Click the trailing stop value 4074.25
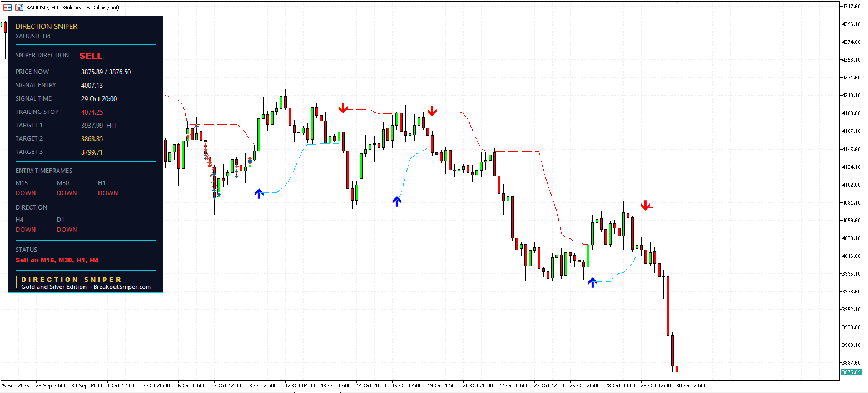The width and height of the screenshot is (868, 393). click(92, 112)
